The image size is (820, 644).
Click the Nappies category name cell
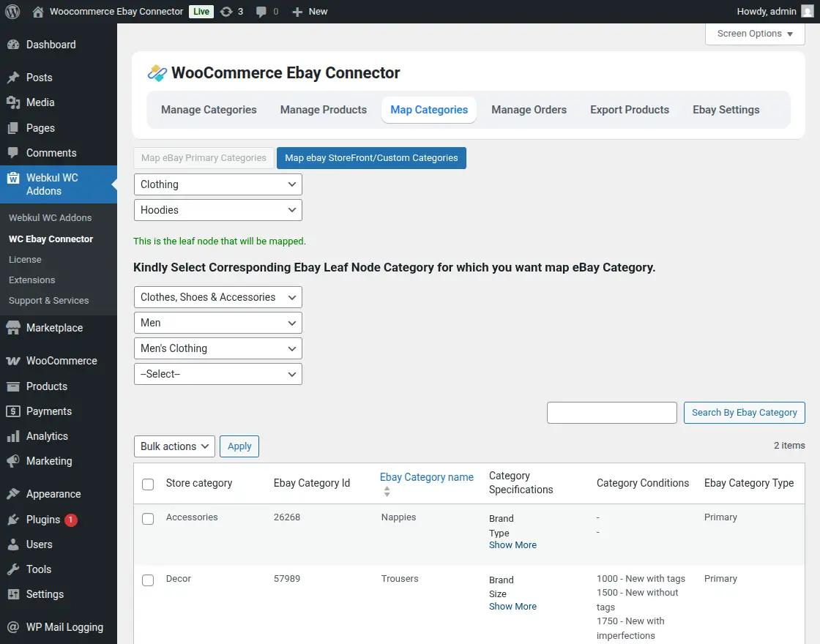[398, 517]
